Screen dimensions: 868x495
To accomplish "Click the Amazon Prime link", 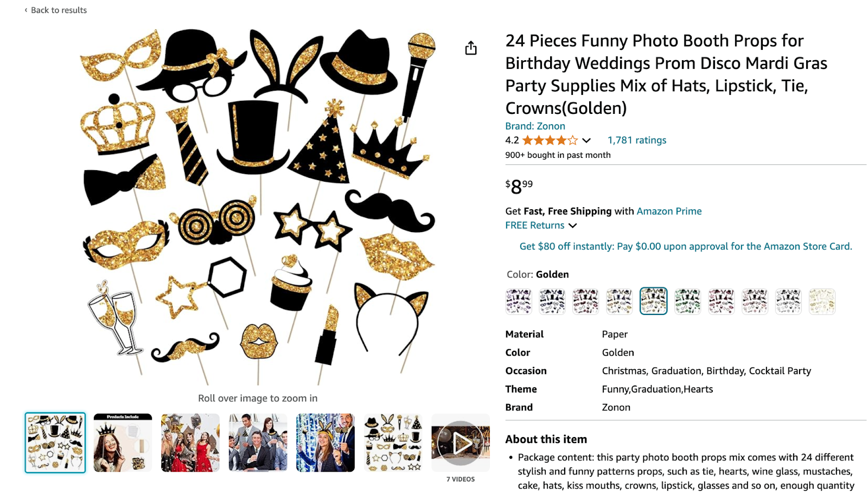I will [x=669, y=211].
